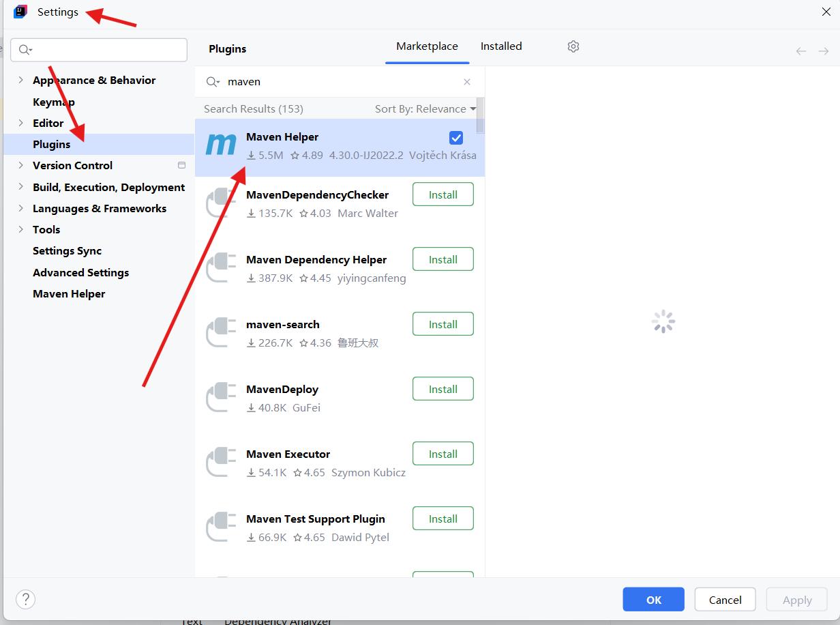The width and height of the screenshot is (840, 625).
Task: Click the maven-search plug icon
Action: [x=221, y=333]
